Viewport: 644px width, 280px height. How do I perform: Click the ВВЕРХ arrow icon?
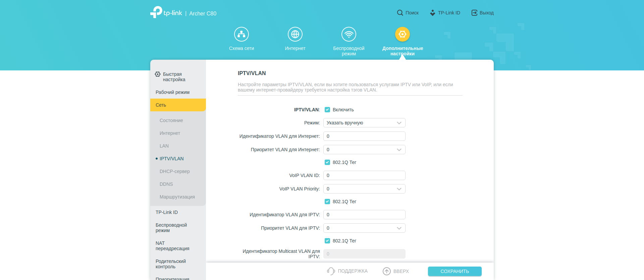point(387,271)
